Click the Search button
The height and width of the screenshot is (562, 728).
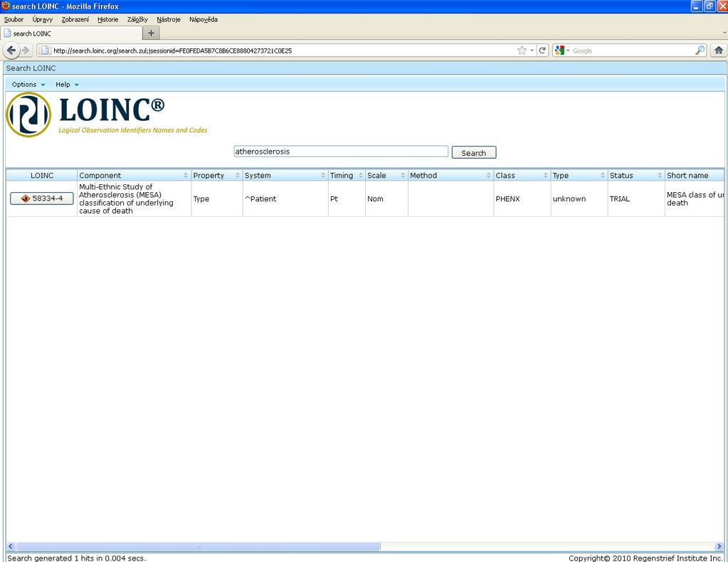tap(473, 153)
